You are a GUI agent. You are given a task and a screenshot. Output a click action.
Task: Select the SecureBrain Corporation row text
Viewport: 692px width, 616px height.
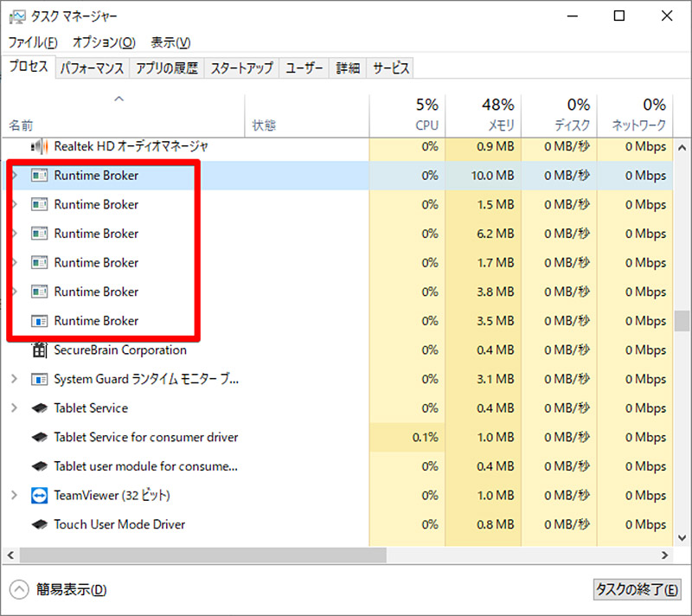click(x=120, y=350)
